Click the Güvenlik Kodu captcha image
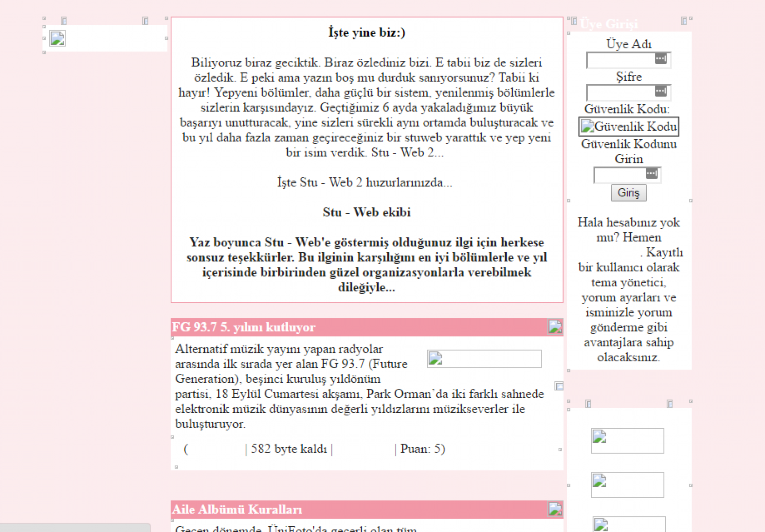The height and width of the screenshot is (532, 765). pos(628,127)
